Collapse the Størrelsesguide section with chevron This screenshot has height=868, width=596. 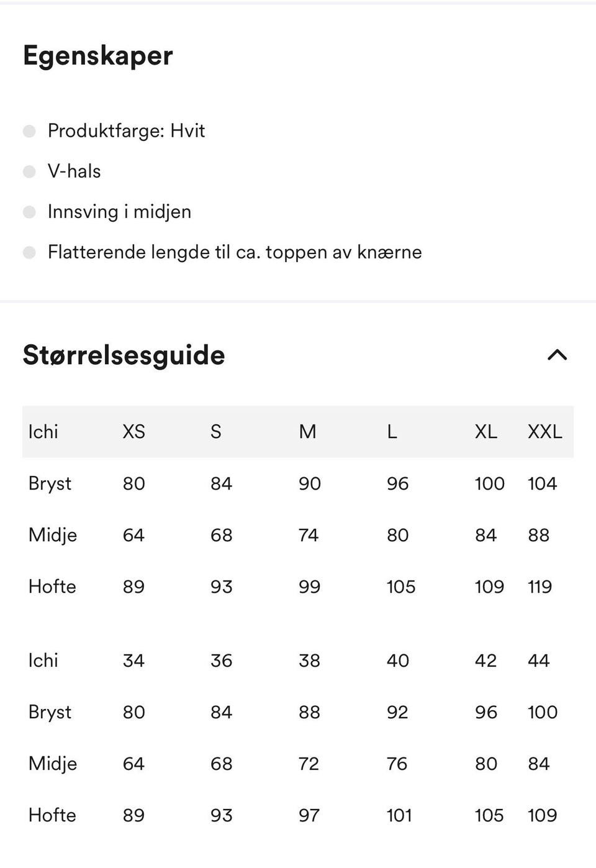pos(557,355)
